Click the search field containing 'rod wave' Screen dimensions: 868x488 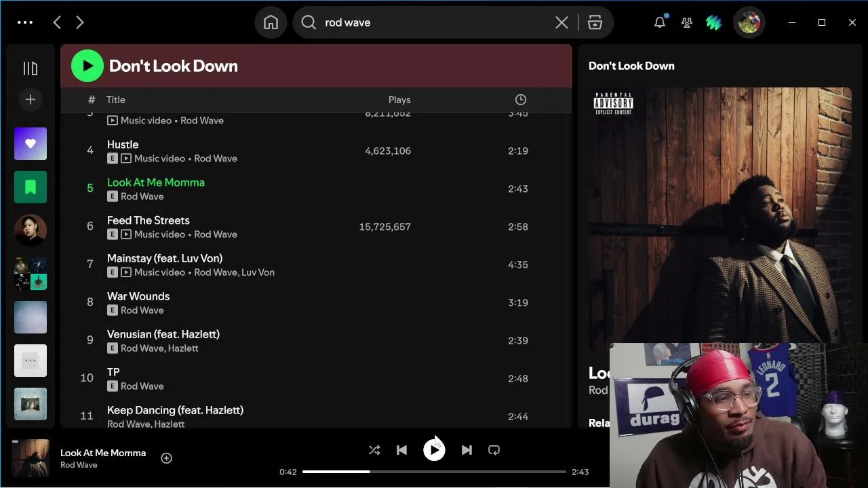(453, 22)
